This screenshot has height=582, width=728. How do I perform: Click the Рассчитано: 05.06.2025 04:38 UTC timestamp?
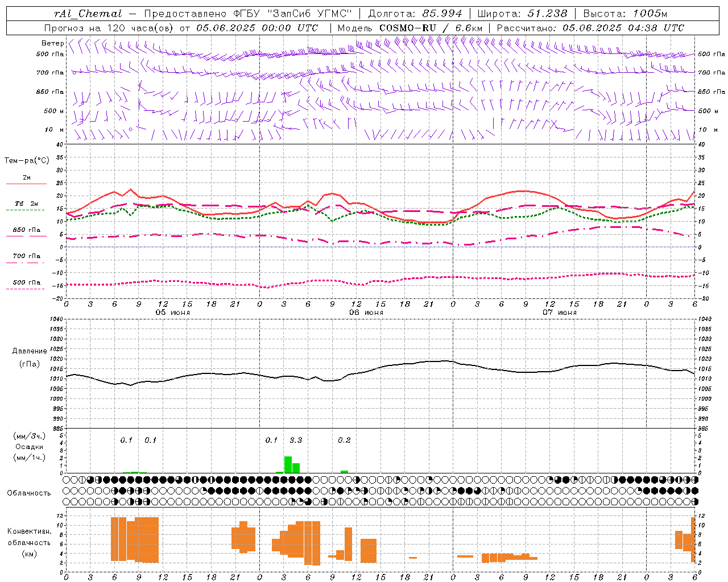590,28
